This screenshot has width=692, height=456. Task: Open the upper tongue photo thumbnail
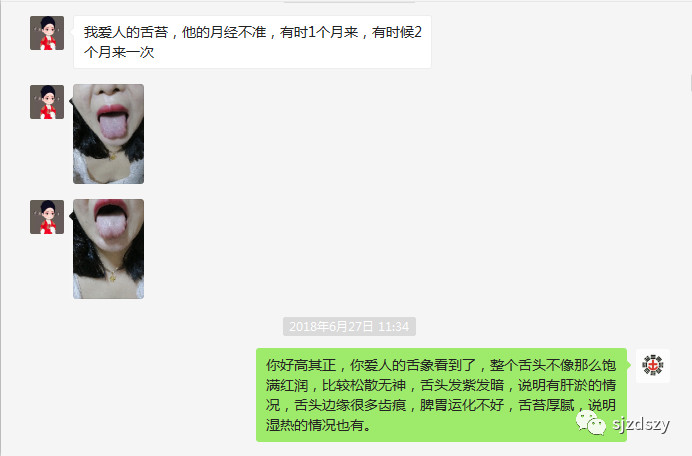[x=109, y=134]
